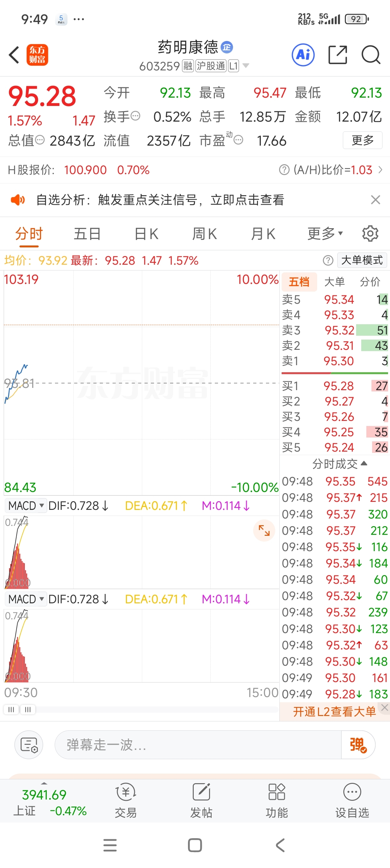Tap the left timeline range handle

pos(11,709)
